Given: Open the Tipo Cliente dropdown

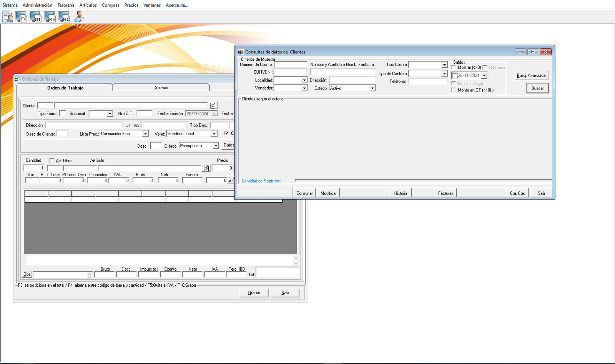Looking at the screenshot, I should coord(444,65).
